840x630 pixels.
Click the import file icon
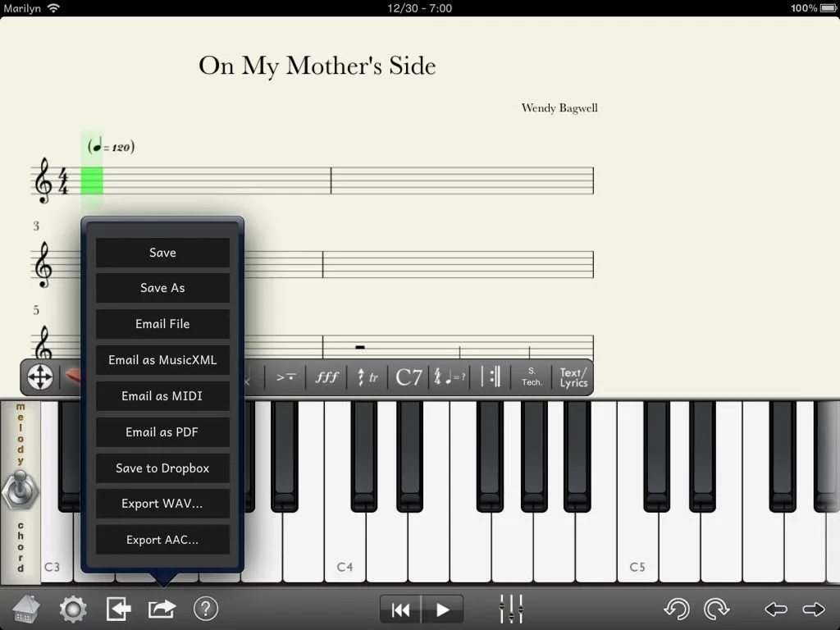point(118,609)
